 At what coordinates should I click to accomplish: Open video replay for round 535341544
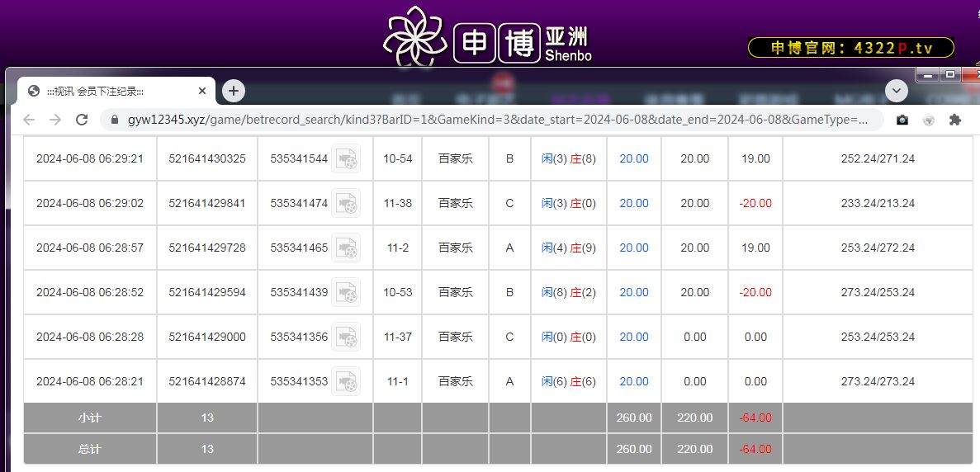[346, 158]
